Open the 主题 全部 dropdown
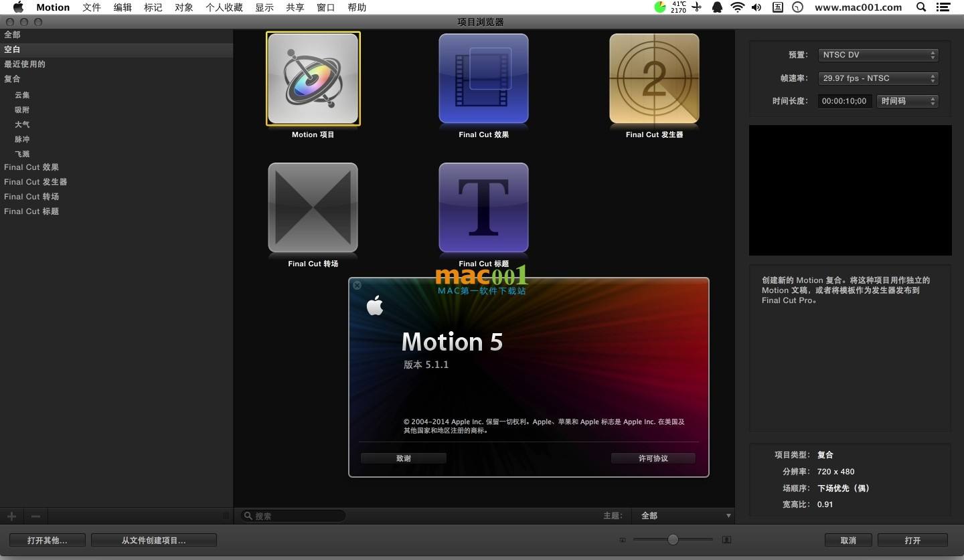The width and height of the screenshot is (964, 560). coord(683,516)
